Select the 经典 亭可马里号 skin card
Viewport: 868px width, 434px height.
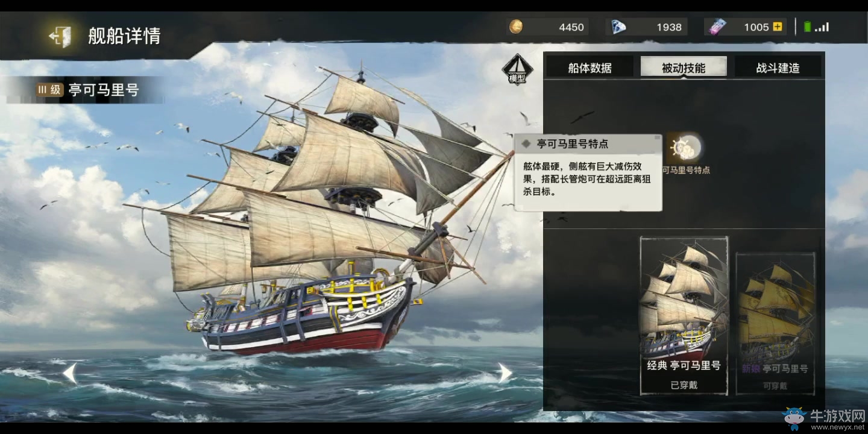(x=684, y=316)
